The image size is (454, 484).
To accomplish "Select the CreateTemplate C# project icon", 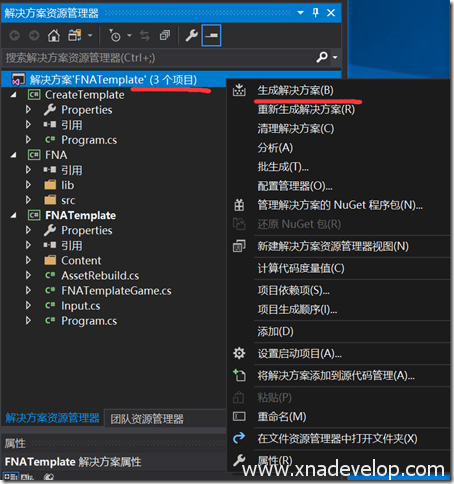I will pos(34,95).
